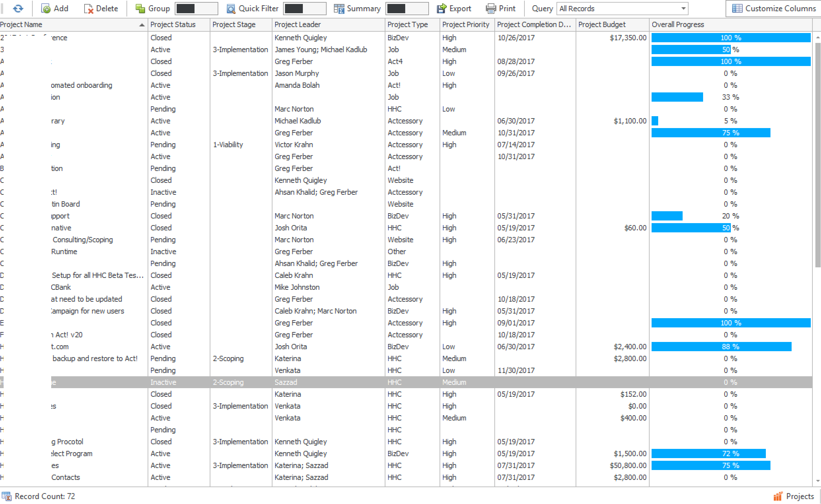Click the Projects chart icon in the status bar
The width and height of the screenshot is (821, 504).
(x=778, y=496)
